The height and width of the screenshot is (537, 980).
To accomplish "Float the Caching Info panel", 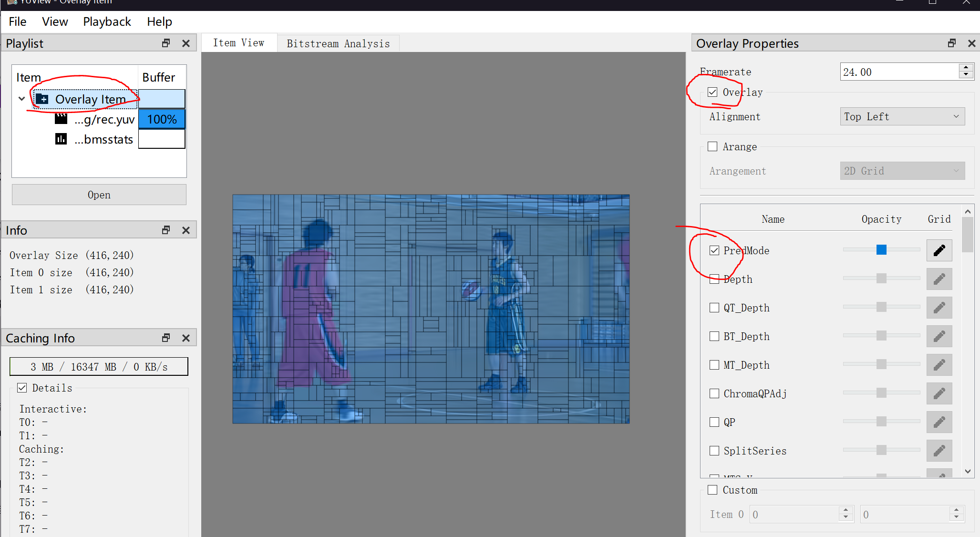I will point(166,338).
